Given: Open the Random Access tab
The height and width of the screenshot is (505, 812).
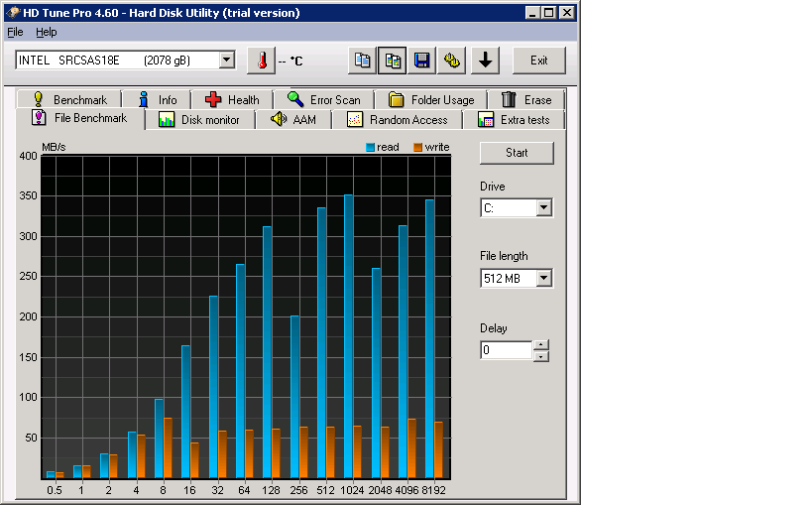Looking at the screenshot, I should pos(398,120).
